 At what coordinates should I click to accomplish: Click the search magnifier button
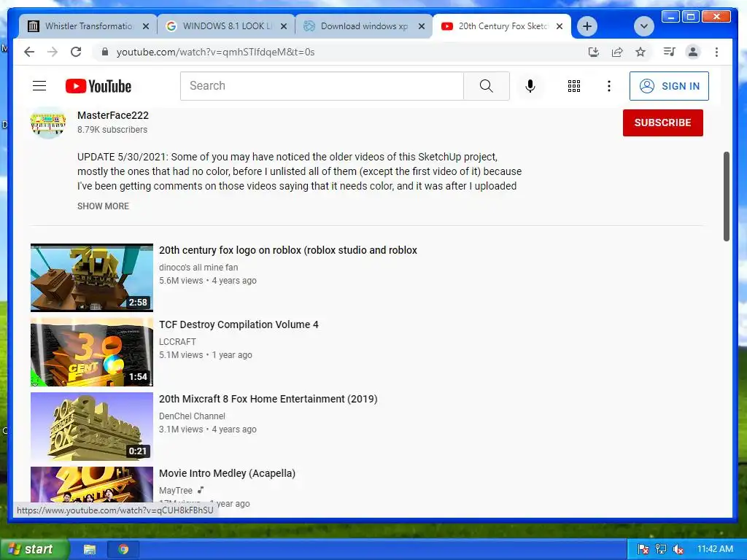tap(487, 86)
